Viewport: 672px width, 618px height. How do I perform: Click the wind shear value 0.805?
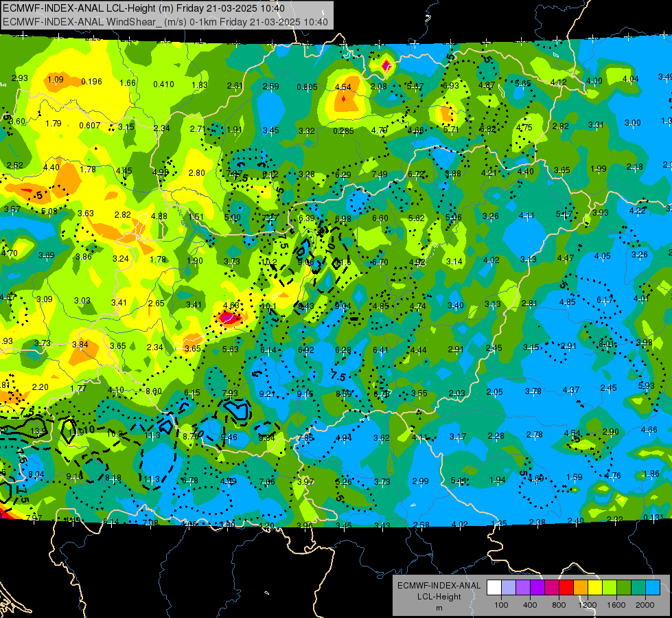coord(307,87)
